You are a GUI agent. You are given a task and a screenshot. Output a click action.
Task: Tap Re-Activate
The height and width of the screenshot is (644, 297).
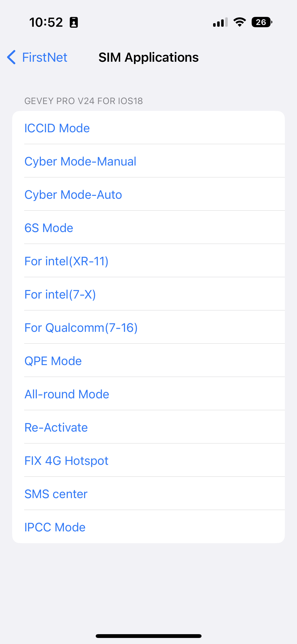tap(56, 427)
